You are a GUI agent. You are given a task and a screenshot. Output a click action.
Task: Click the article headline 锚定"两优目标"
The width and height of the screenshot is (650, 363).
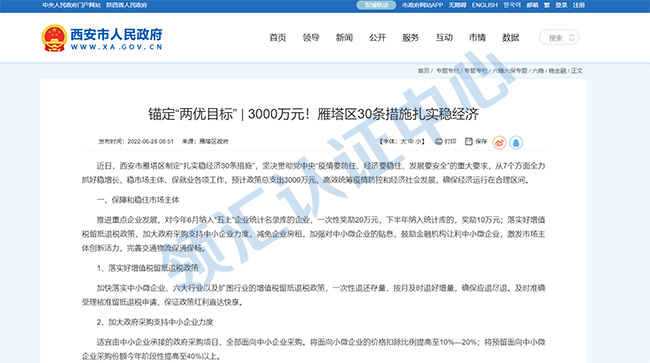pos(313,114)
